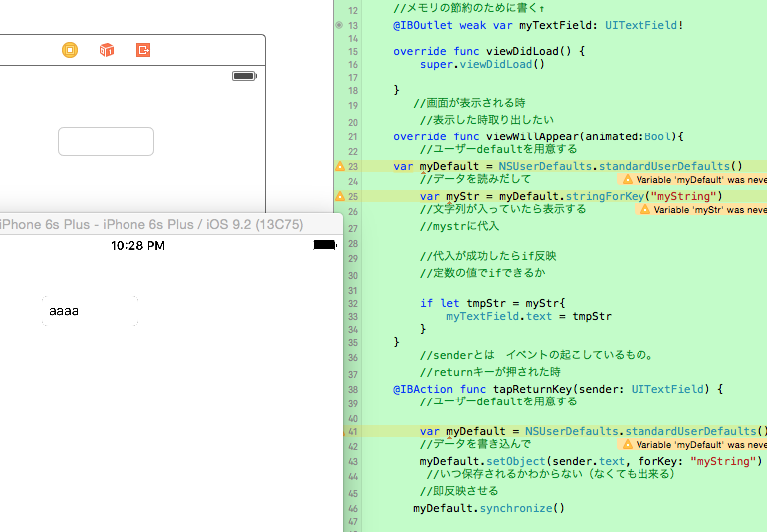The width and height of the screenshot is (767, 532).
Task: Click "UITextField!" type on line 13
Action: (643, 25)
